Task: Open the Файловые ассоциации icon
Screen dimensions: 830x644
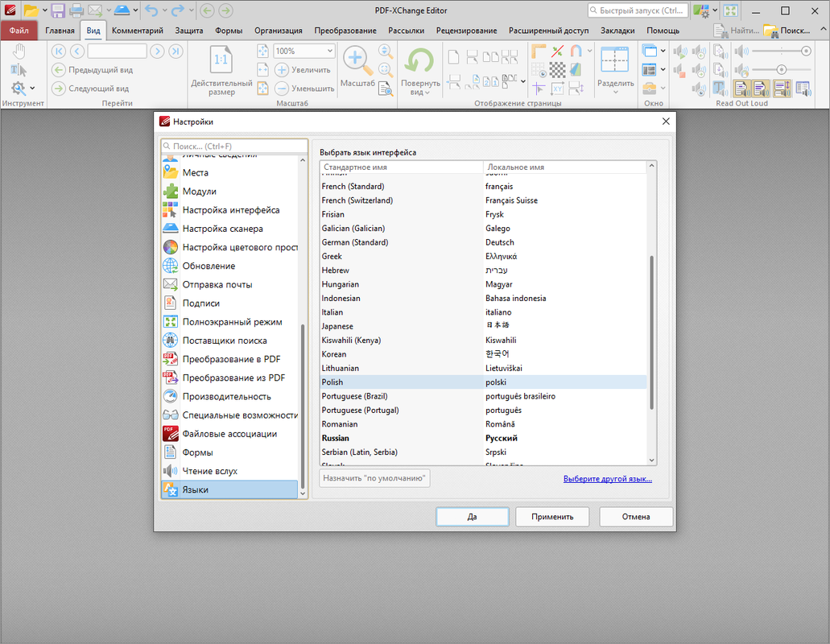Action: [171, 433]
